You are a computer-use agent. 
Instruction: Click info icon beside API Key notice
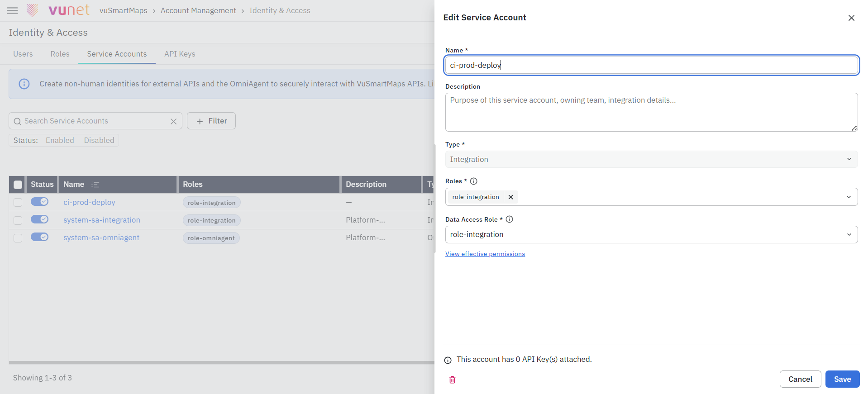448,360
